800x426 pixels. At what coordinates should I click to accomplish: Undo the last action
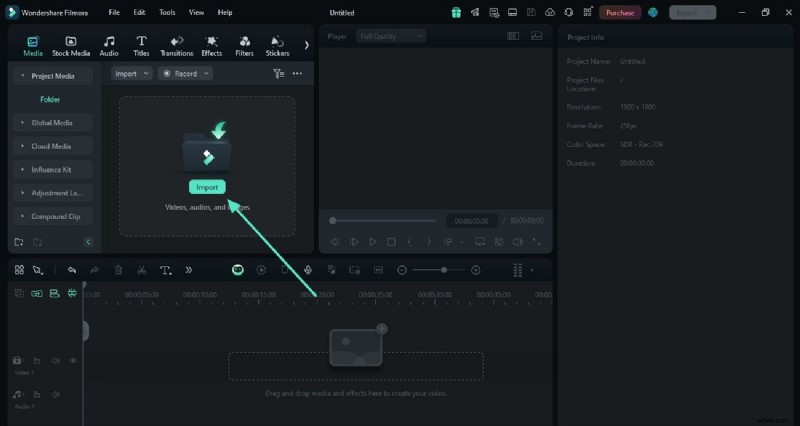coord(71,270)
